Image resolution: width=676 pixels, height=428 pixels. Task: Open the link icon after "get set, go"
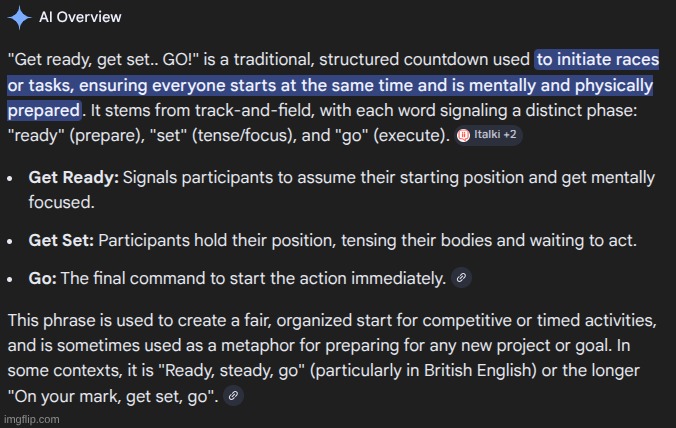tap(232, 396)
